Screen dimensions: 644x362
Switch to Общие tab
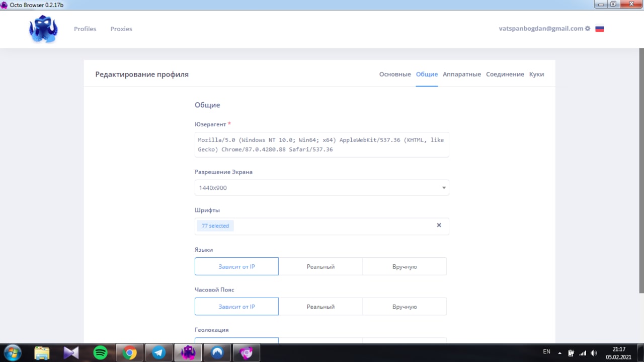click(x=427, y=74)
